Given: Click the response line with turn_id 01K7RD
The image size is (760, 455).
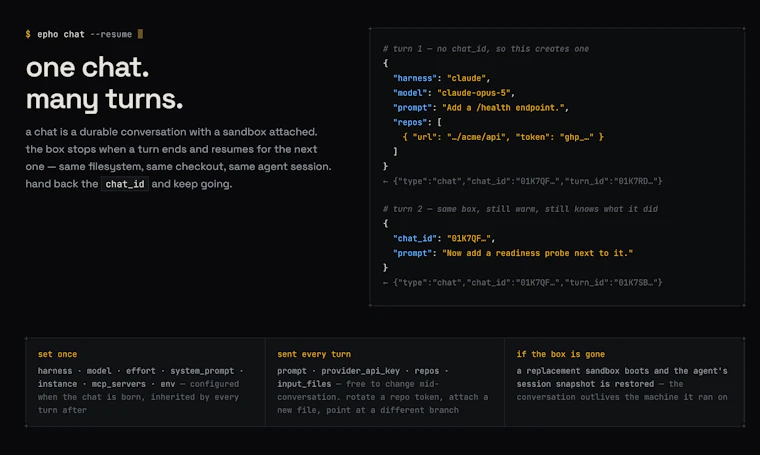Looking at the screenshot, I should pos(522,181).
